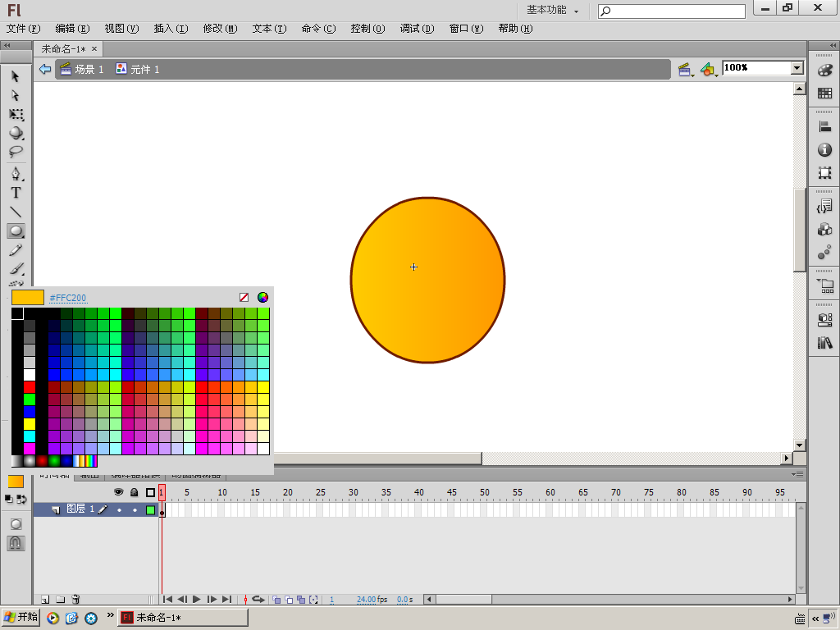Open the Library books panel icon
The height and width of the screenshot is (630, 840).
tap(824, 343)
